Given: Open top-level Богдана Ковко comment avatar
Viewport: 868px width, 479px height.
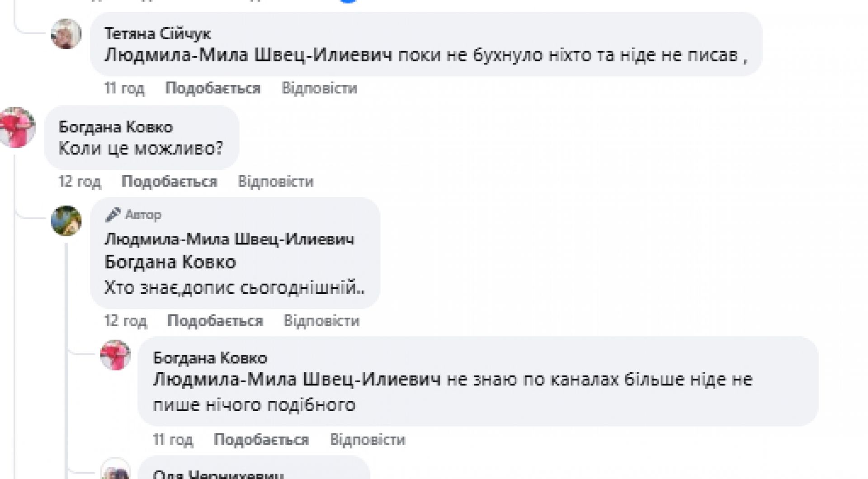Looking at the screenshot, I should [17, 127].
